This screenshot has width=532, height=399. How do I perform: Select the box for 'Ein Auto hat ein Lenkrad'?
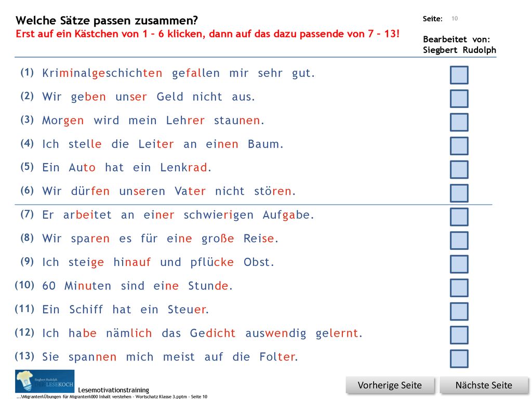459,169
